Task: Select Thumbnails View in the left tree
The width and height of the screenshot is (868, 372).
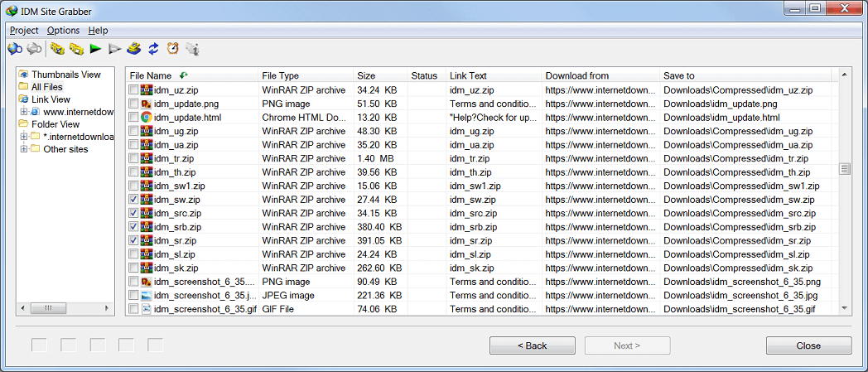Action: (x=65, y=75)
